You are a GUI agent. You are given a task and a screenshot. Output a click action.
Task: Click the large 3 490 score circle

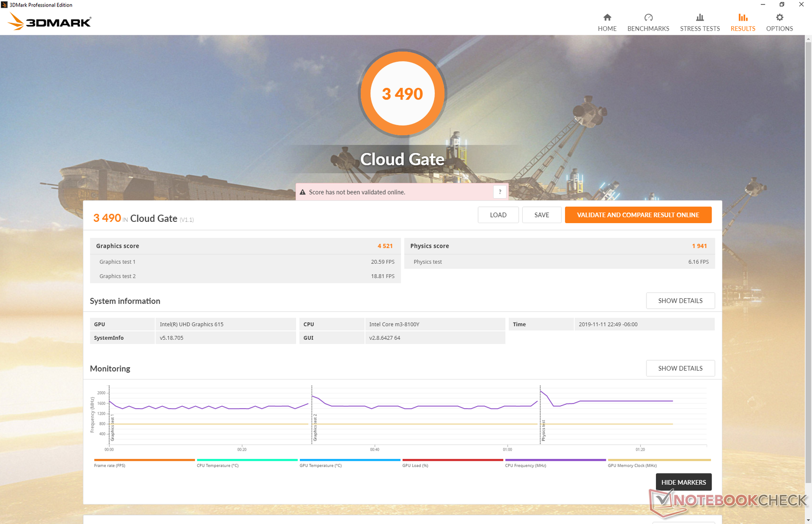click(x=403, y=93)
